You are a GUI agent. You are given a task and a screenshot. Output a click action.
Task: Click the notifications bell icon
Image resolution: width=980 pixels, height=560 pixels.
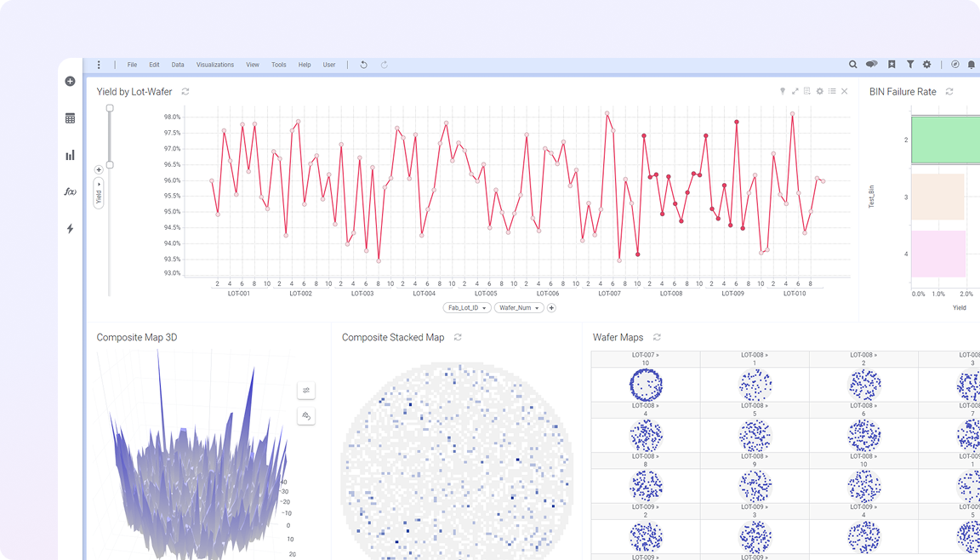point(971,65)
